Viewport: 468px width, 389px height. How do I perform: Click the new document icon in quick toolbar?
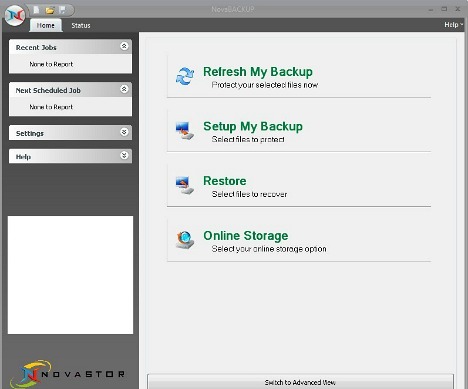(36, 10)
